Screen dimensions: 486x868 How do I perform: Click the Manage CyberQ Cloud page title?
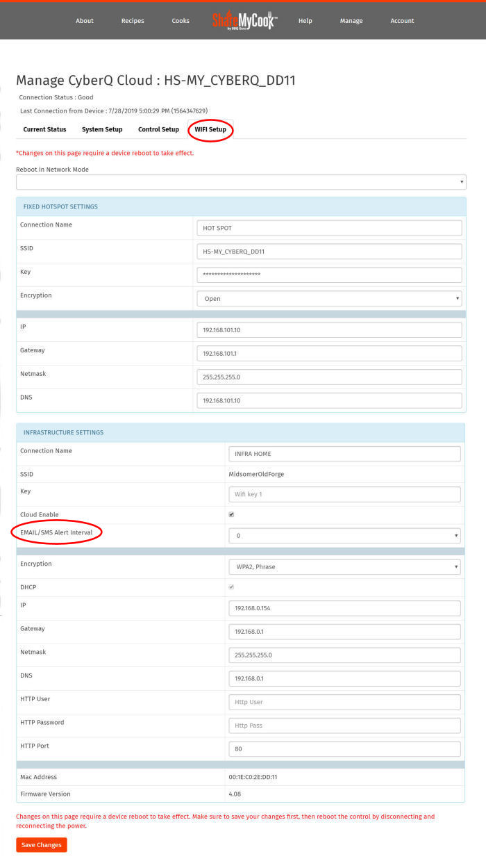156,81
